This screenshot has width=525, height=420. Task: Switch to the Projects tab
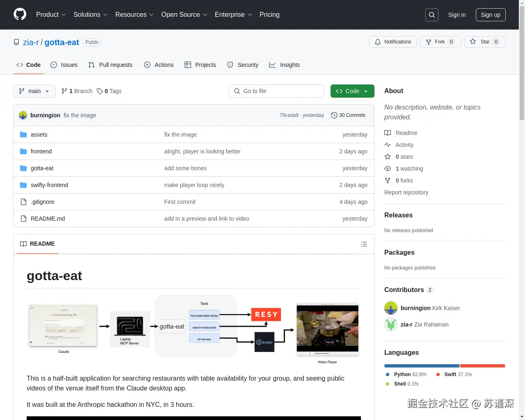tap(200, 65)
